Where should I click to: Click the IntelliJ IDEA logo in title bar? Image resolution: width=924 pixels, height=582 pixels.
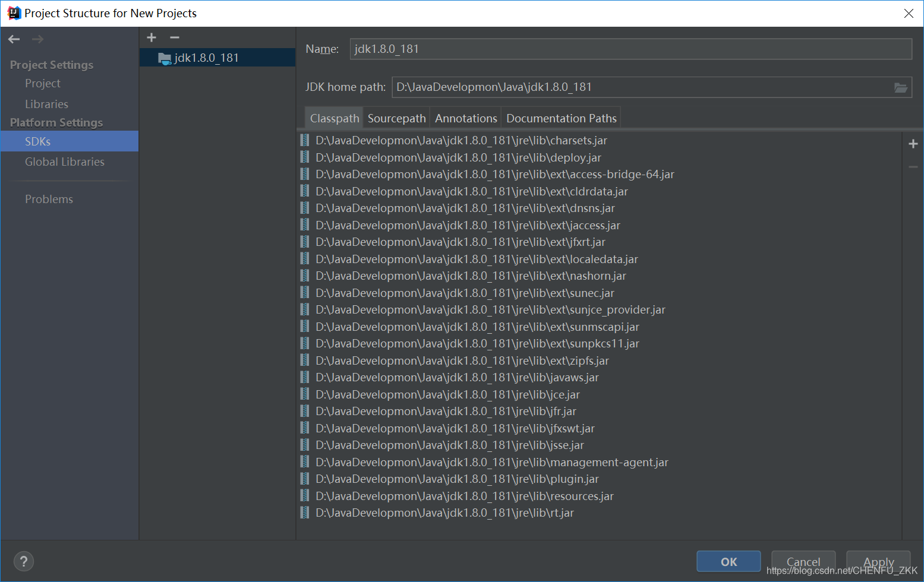(14, 13)
